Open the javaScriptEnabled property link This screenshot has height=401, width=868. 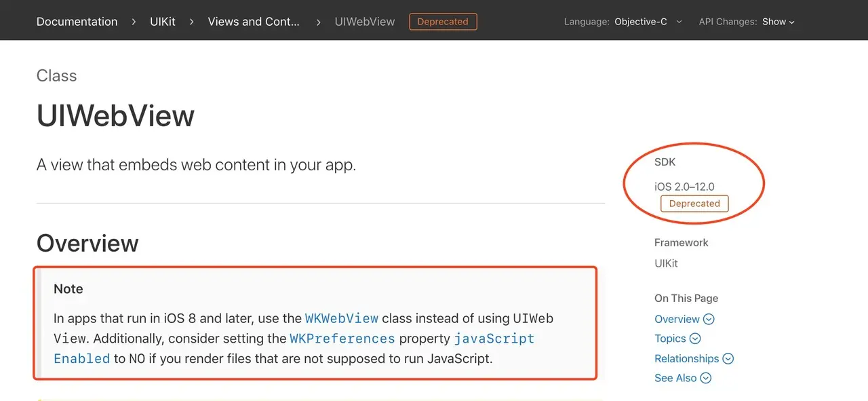[294, 349]
